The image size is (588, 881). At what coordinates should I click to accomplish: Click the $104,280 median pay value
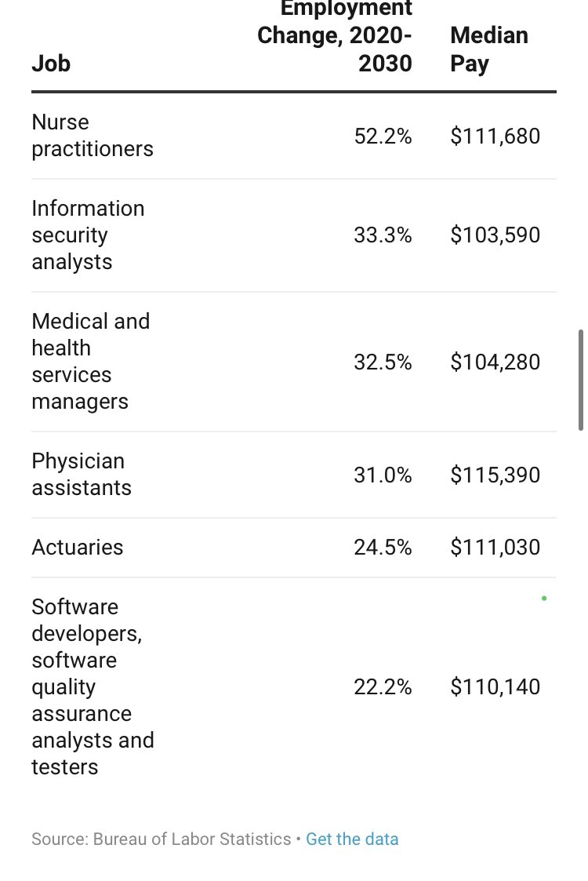tap(495, 362)
